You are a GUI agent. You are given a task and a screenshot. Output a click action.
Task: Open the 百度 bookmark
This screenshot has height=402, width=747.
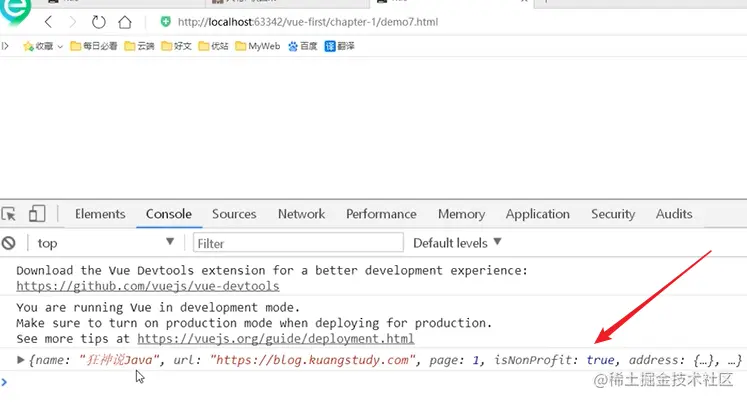click(303, 46)
